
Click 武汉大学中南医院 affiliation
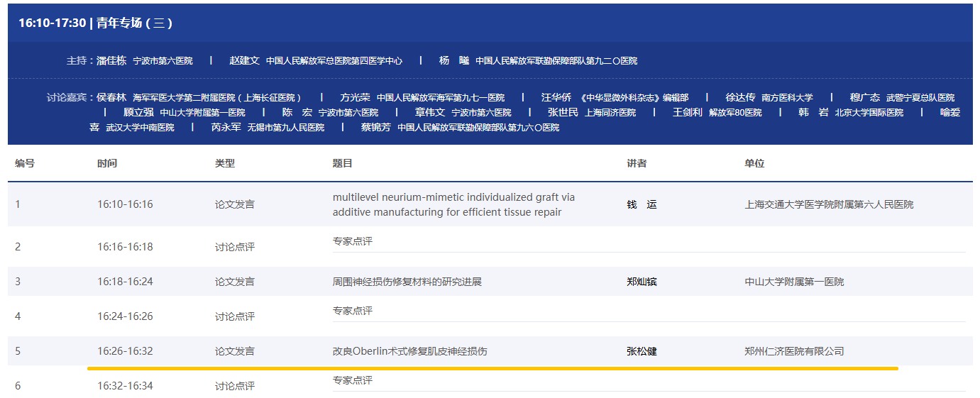click(140, 128)
